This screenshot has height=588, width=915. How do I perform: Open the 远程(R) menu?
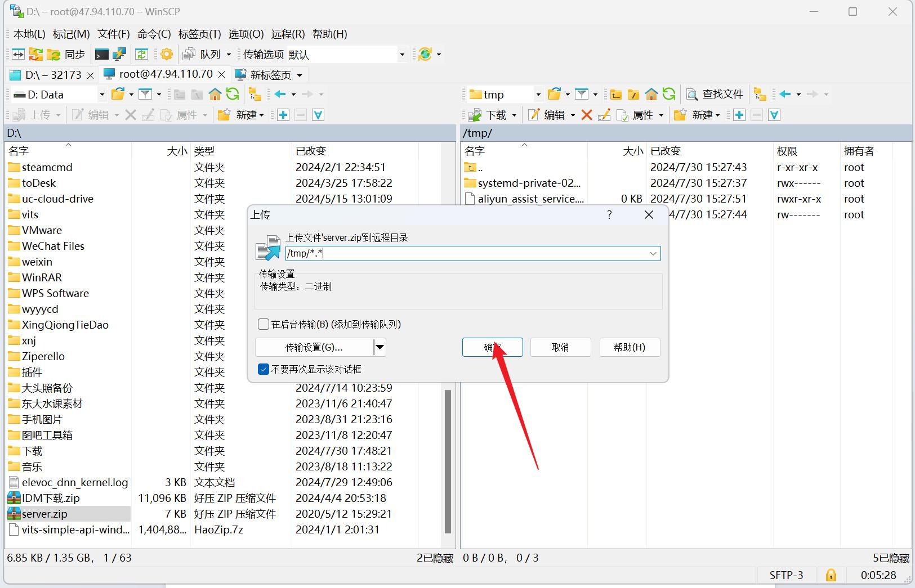tap(288, 34)
